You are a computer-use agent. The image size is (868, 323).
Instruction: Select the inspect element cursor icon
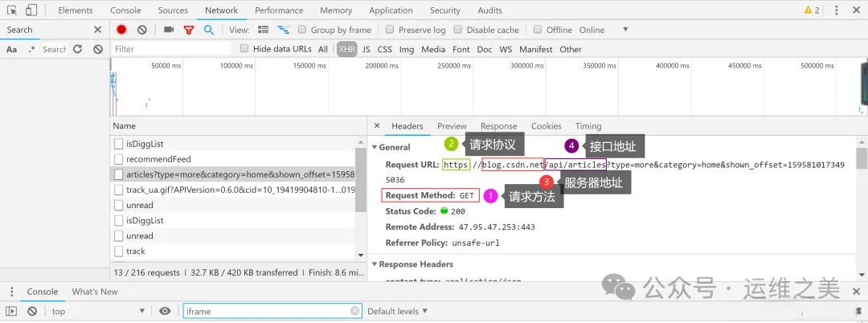tap(12, 10)
